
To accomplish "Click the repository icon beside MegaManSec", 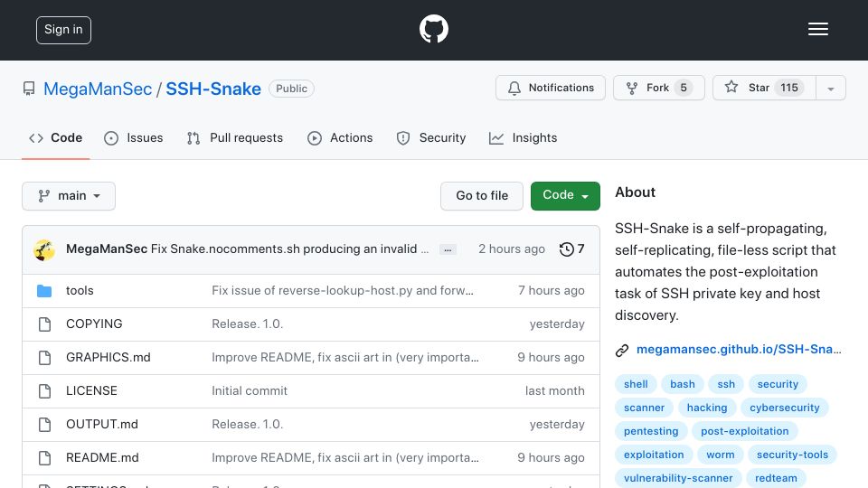I will [29, 89].
